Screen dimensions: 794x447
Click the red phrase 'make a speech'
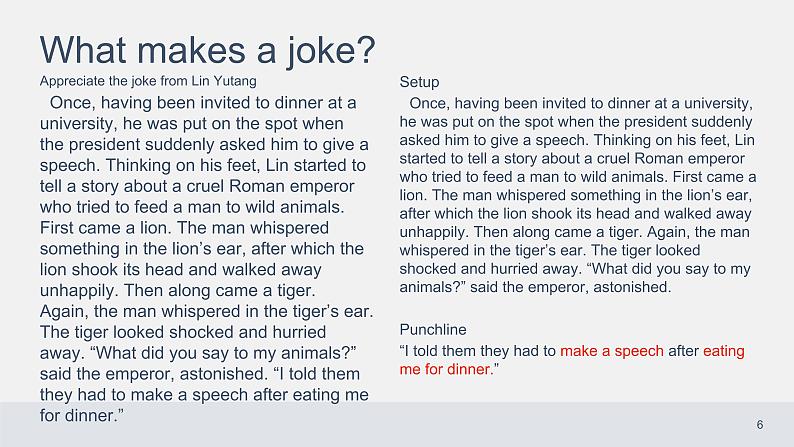tap(612, 351)
